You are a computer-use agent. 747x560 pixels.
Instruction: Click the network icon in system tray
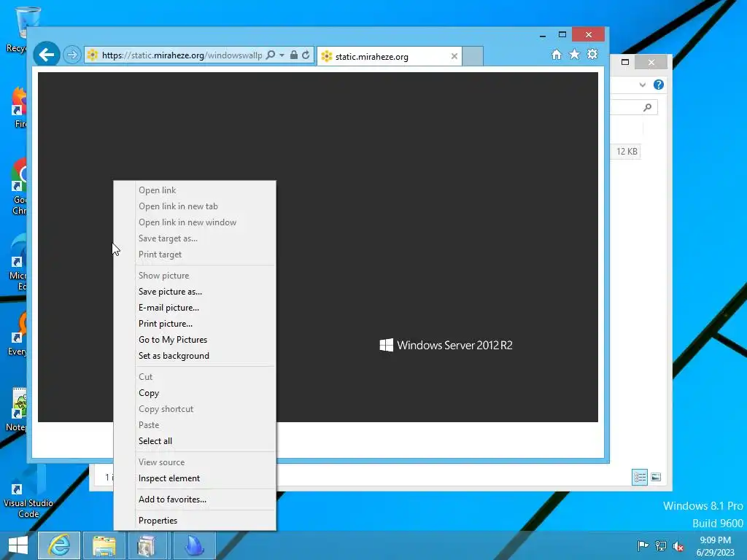pos(661,545)
